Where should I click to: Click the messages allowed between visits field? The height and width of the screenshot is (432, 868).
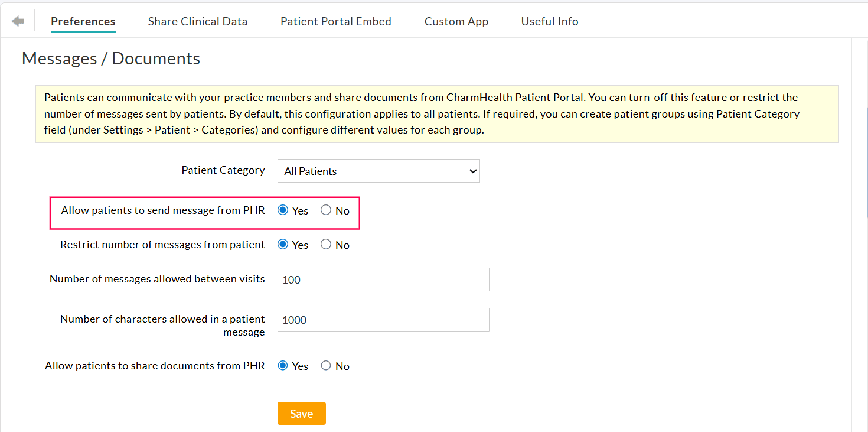tap(383, 279)
